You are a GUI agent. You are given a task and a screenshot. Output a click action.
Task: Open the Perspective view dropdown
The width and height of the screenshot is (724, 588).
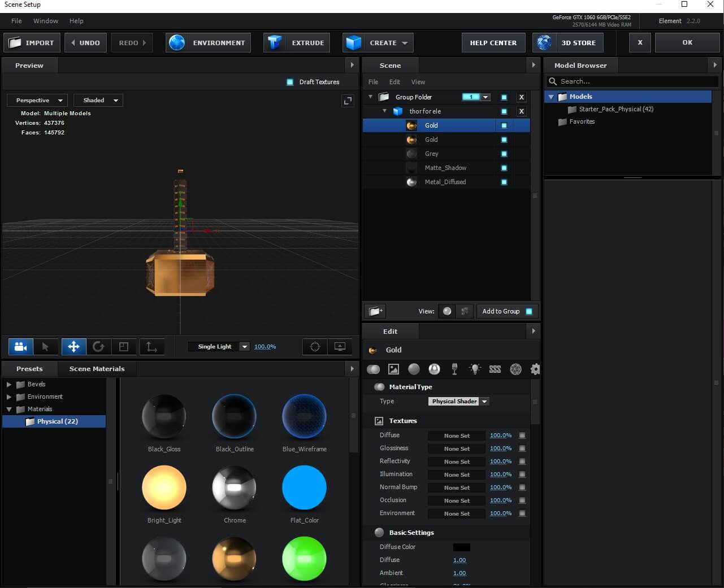pyautogui.click(x=37, y=101)
